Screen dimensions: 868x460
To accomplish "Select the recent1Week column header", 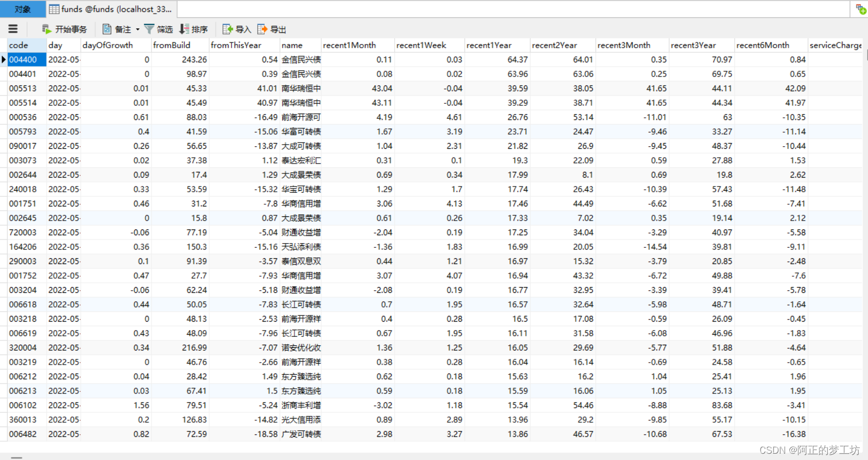I will tap(430, 45).
